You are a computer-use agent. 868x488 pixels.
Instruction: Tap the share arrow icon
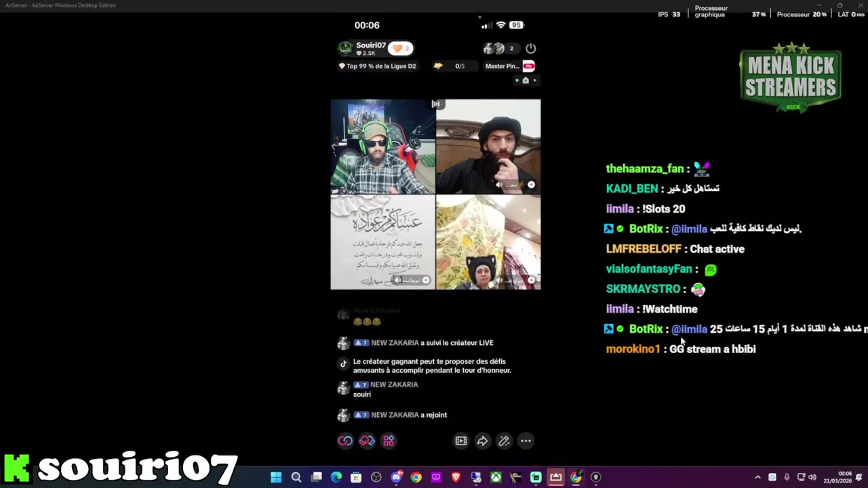coord(482,441)
